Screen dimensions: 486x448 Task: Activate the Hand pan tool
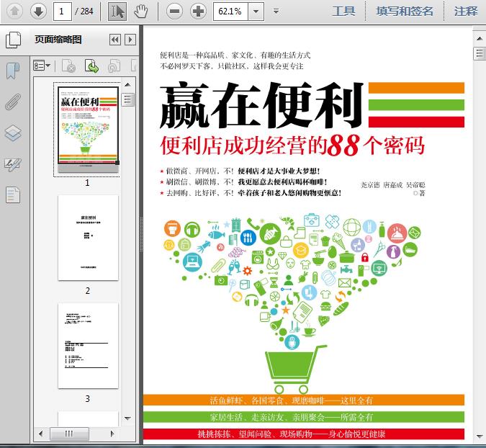click(x=142, y=11)
